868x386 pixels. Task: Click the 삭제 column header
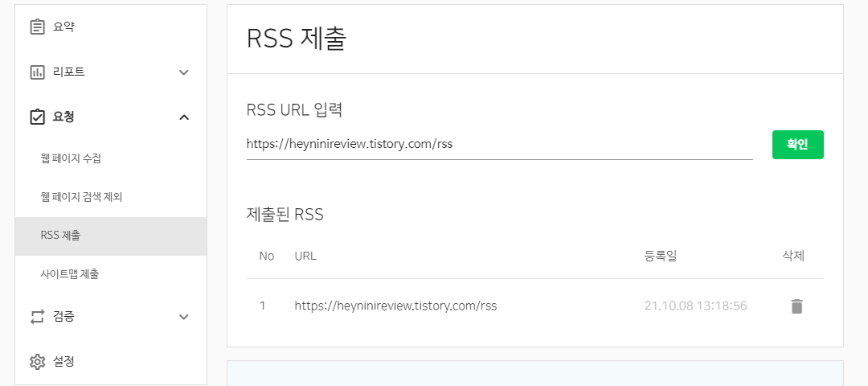tap(793, 256)
